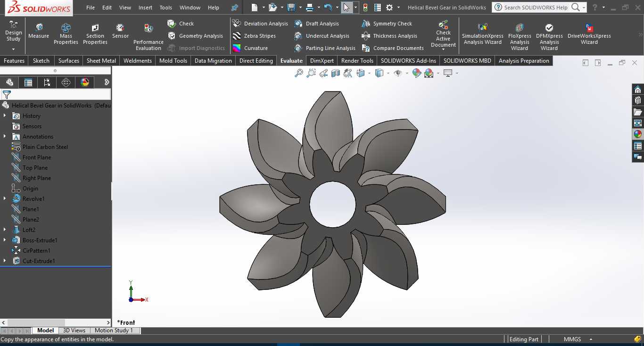Activate Zebra Stripes display
The image size is (644, 346).
coord(254,36)
